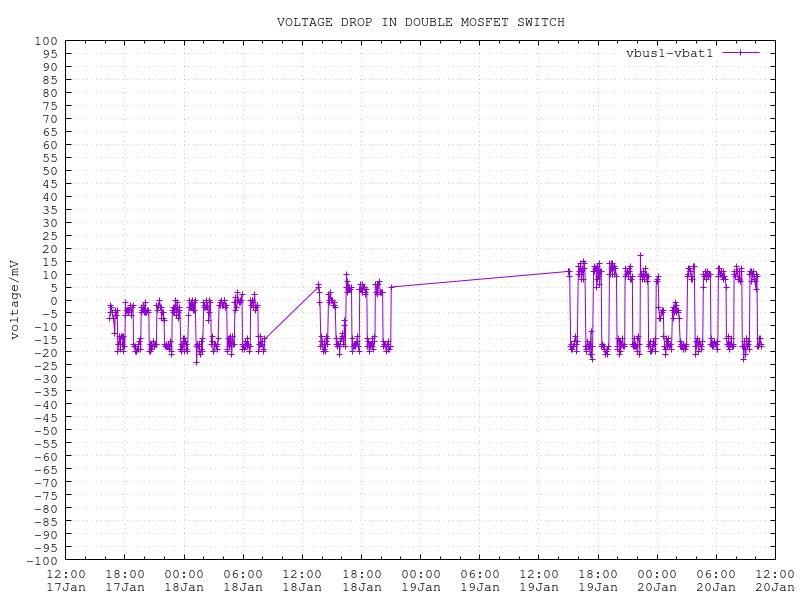Screen dimensions: 800x600
Task: Click the 50 tick label on y-axis
Action: click(50, 171)
